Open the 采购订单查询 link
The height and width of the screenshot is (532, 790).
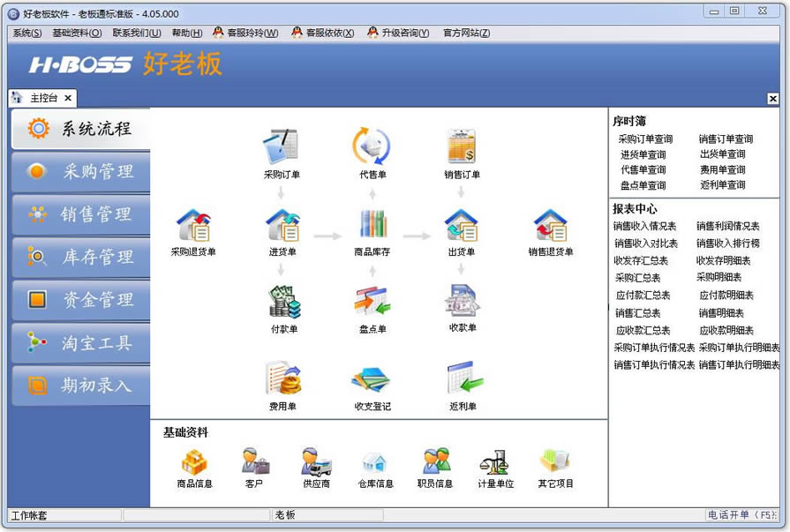click(645, 139)
